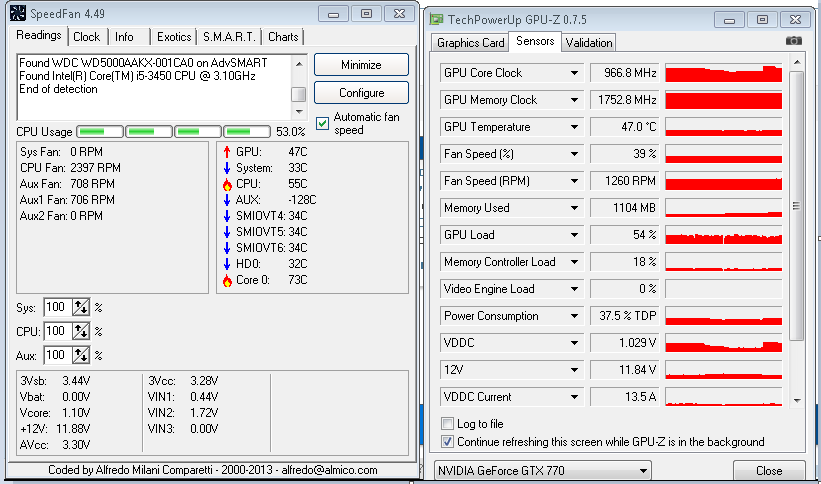This screenshot has width=821, height=484.
Task: Enable the Log to file checkbox
Action: pyautogui.click(x=447, y=424)
